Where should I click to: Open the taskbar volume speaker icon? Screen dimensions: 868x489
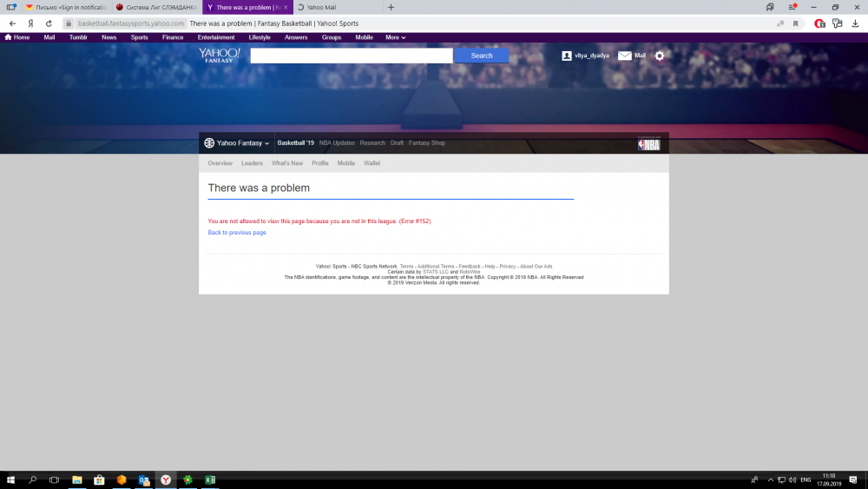[x=792, y=479]
